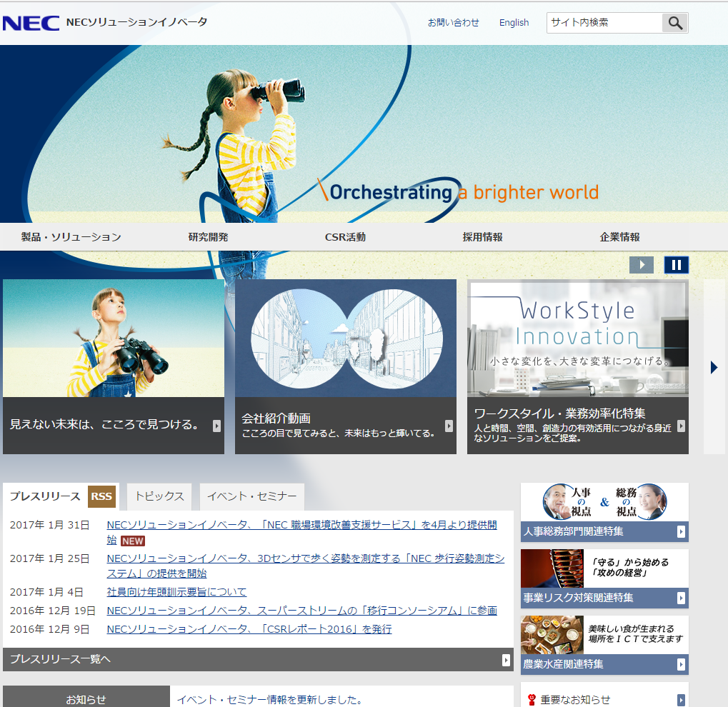
Task: Click the NEC logo
Action: pos(31,23)
